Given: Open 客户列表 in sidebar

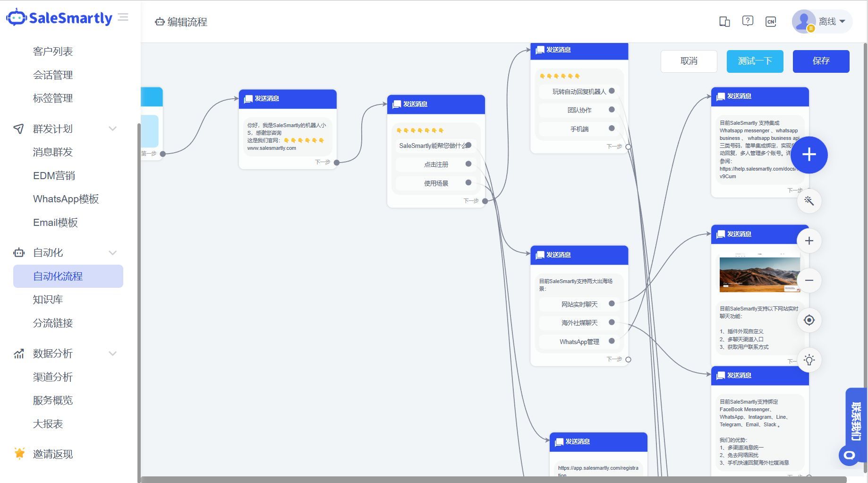Looking at the screenshot, I should (53, 51).
